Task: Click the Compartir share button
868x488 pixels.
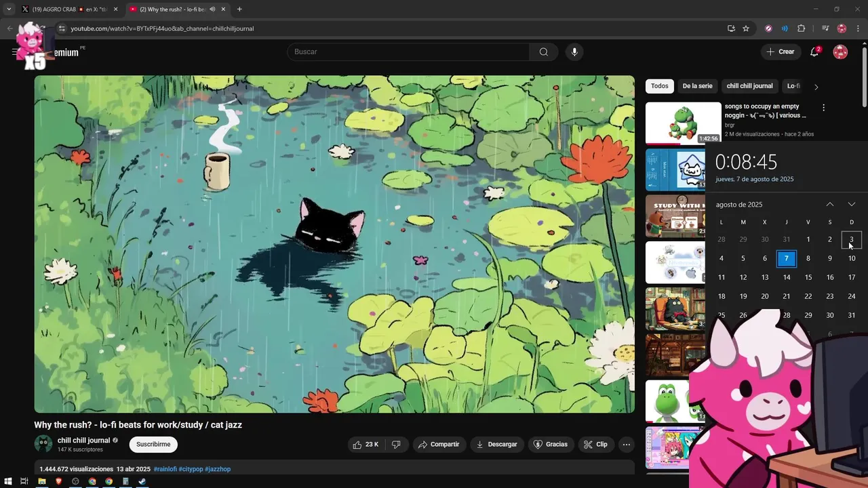Action: coord(439,445)
